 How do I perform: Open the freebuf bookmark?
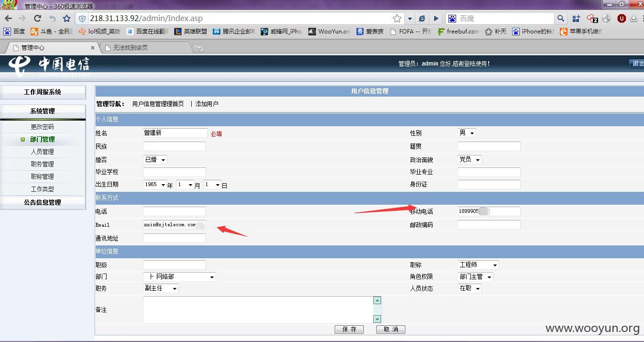(458, 31)
